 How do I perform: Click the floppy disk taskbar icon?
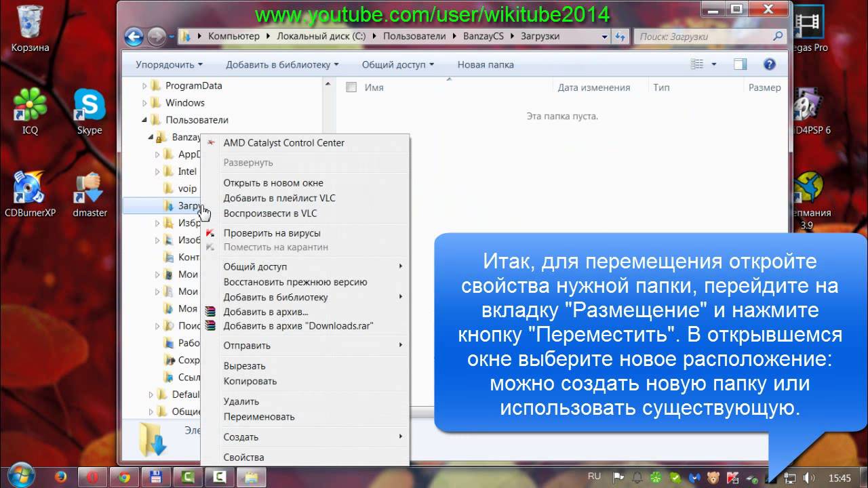tap(155, 477)
